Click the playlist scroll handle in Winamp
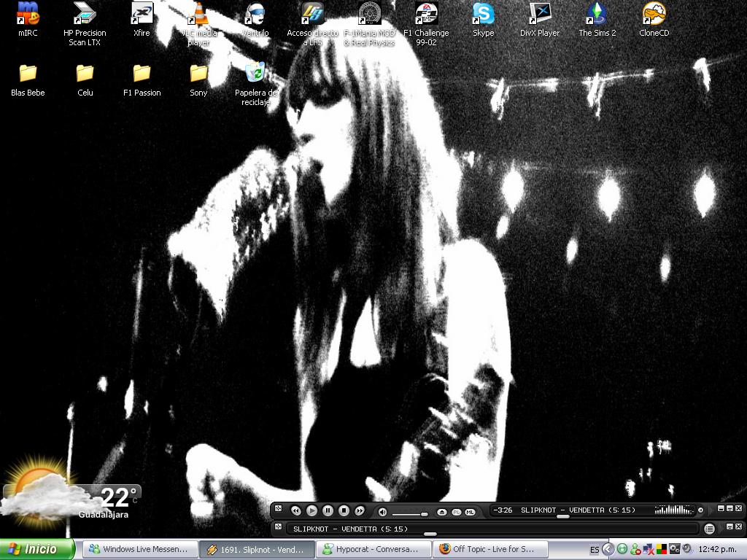Image resolution: width=747 pixels, height=560 pixels. tap(430, 534)
